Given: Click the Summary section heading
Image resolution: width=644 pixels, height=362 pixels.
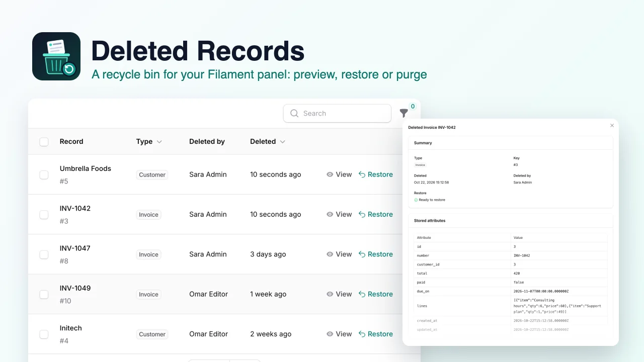Looking at the screenshot, I should tap(423, 143).
